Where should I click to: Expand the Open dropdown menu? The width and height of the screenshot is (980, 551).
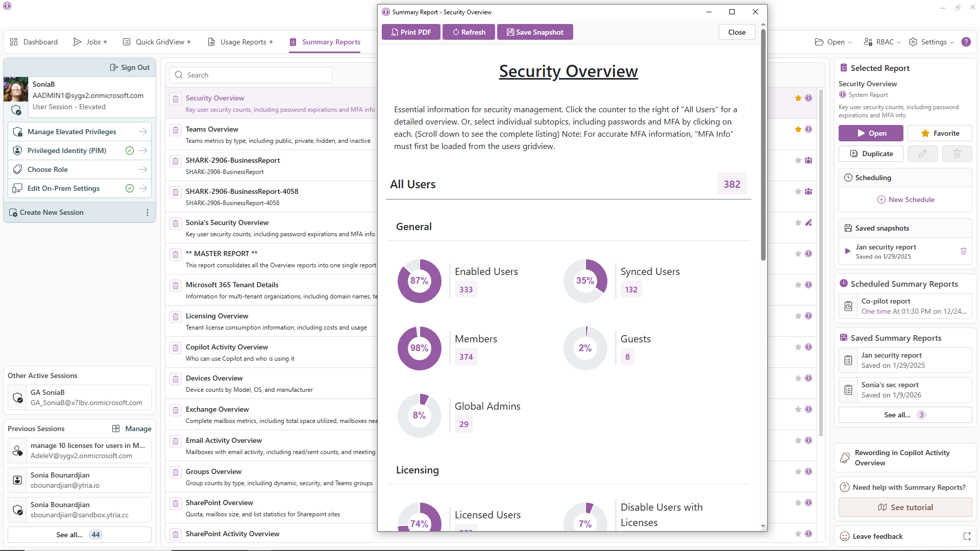[833, 42]
